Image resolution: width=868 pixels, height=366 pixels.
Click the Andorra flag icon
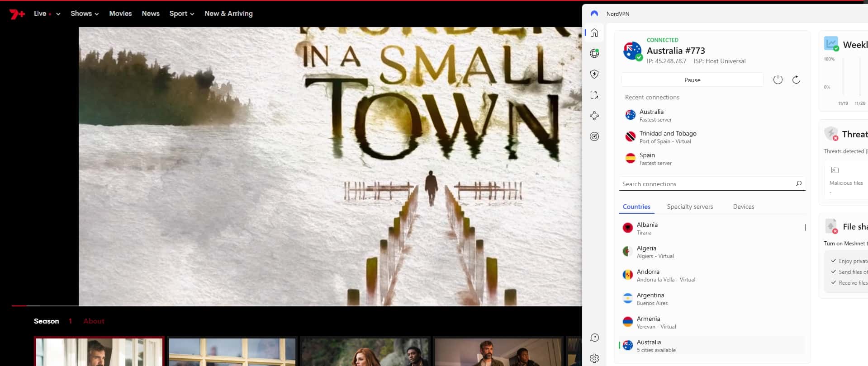click(x=627, y=275)
